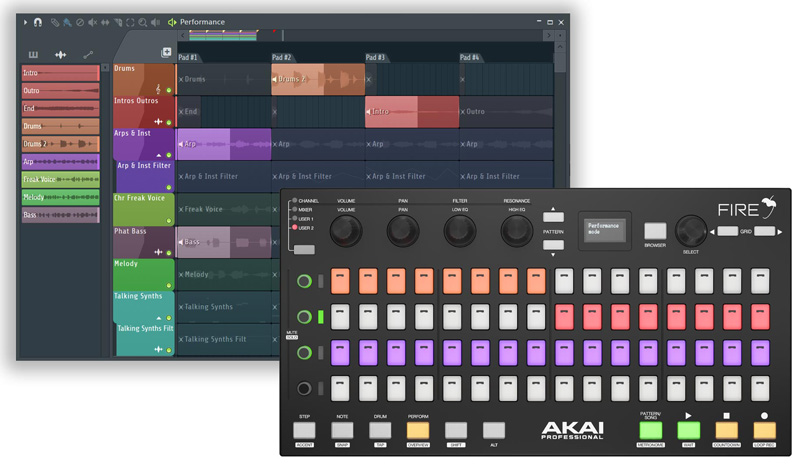Viewport: 800px width, 470px height.
Task: Toggle mute LED on Melody track
Action: click(x=169, y=285)
